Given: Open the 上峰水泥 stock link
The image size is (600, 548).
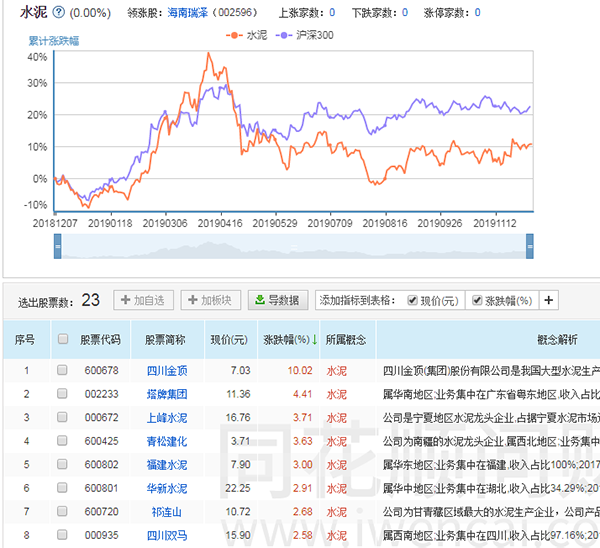Looking at the screenshot, I should tap(168, 418).
